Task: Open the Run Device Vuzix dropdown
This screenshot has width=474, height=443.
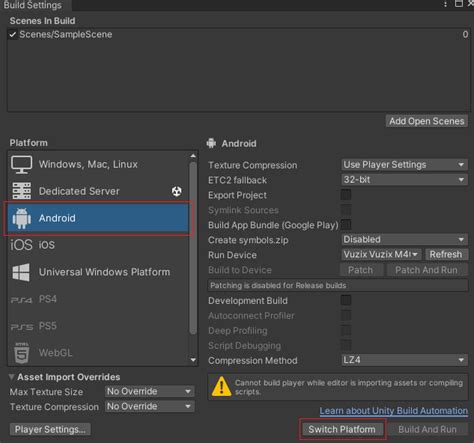Action: pyautogui.click(x=381, y=254)
